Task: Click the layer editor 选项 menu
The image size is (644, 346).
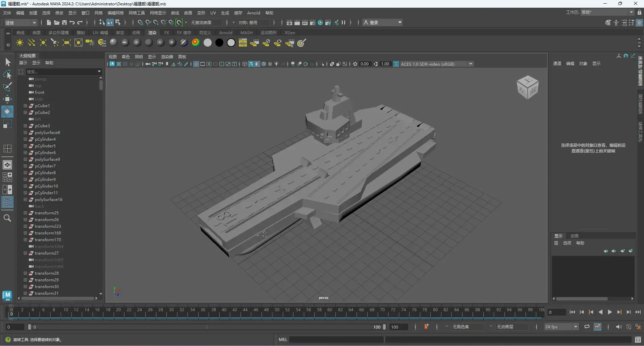Action: (567, 243)
